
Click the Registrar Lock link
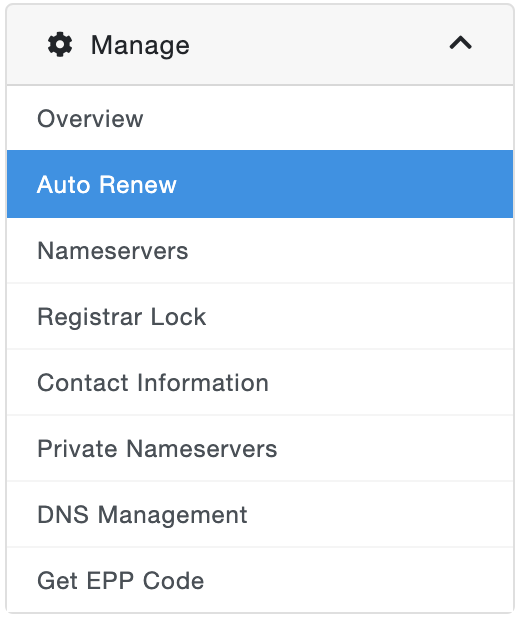121,317
